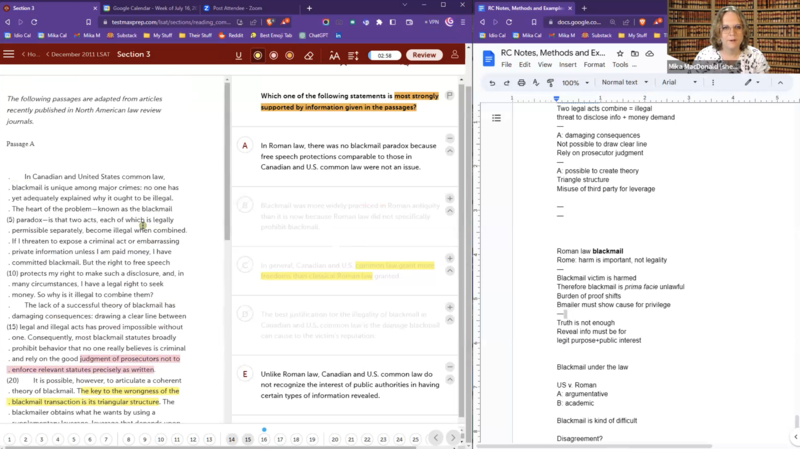Click the line spacing icon

354,55
